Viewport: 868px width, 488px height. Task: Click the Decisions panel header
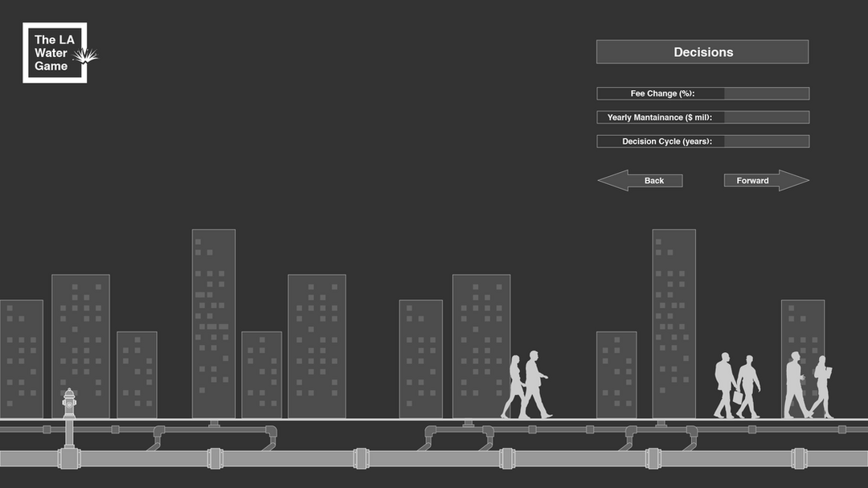[702, 52]
